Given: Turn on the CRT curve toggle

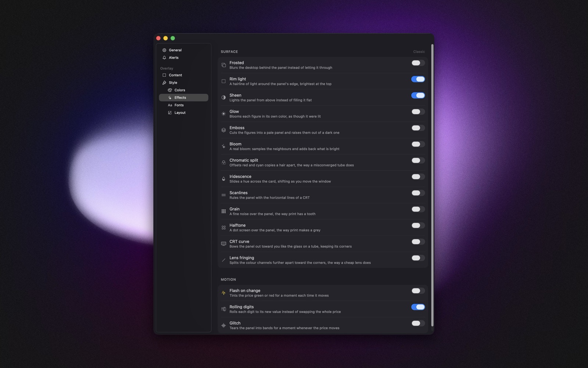Looking at the screenshot, I should click(x=418, y=242).
